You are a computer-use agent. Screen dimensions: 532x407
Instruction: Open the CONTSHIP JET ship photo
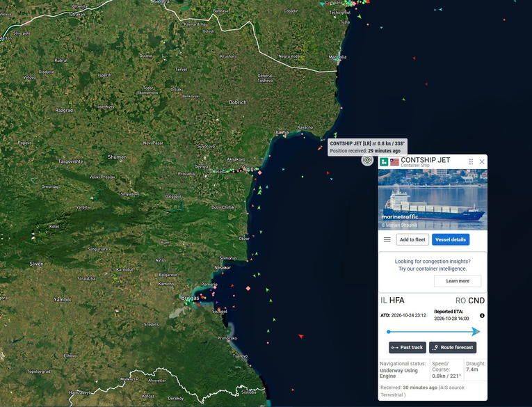[433, 200]
